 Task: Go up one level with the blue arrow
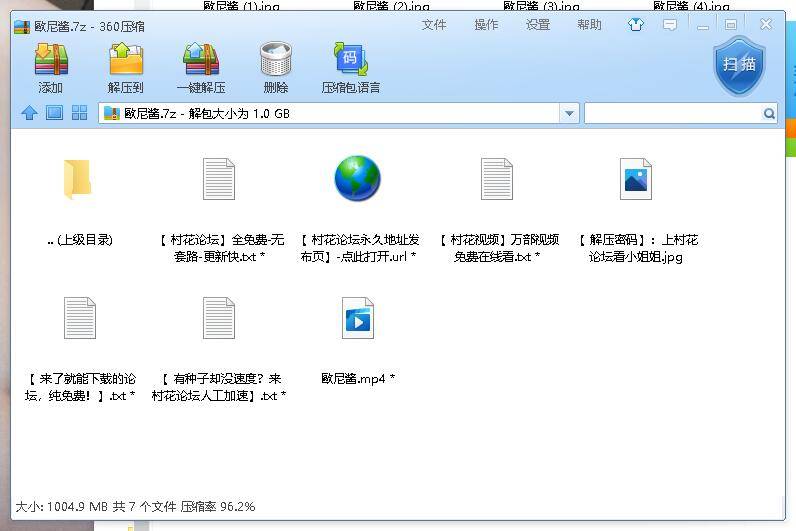[29, 114]
